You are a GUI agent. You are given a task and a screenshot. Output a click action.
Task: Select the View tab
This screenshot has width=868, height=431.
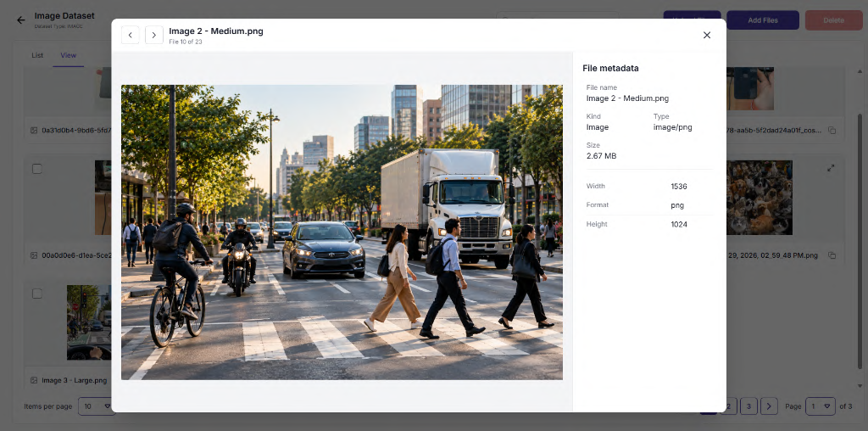[69, 55]
